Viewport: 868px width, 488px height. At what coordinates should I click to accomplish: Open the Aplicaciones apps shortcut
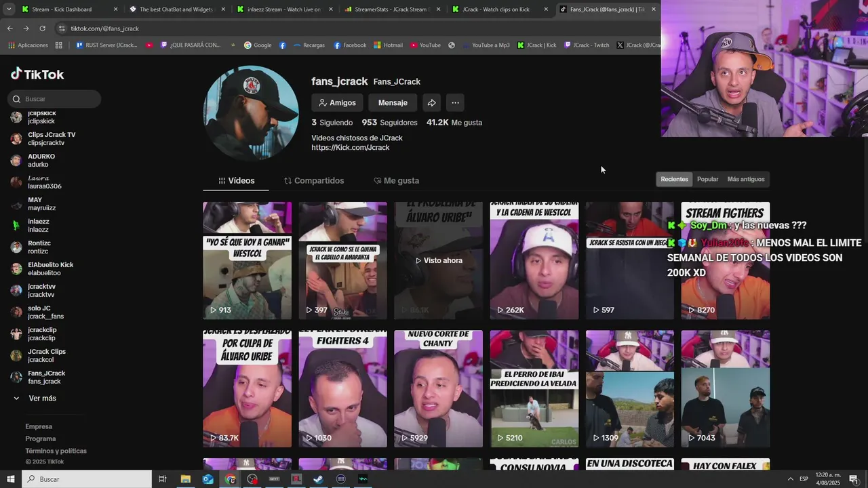[x=28, y=45]
